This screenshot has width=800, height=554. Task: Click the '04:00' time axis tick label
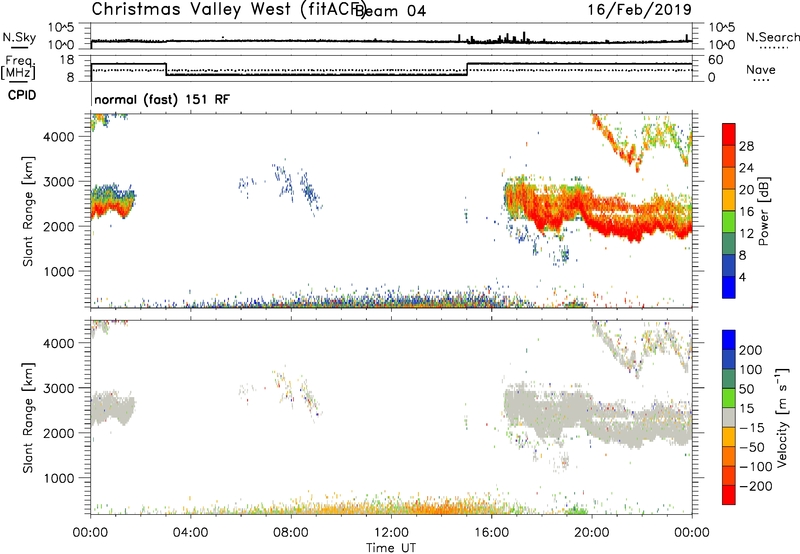[190, 533]
